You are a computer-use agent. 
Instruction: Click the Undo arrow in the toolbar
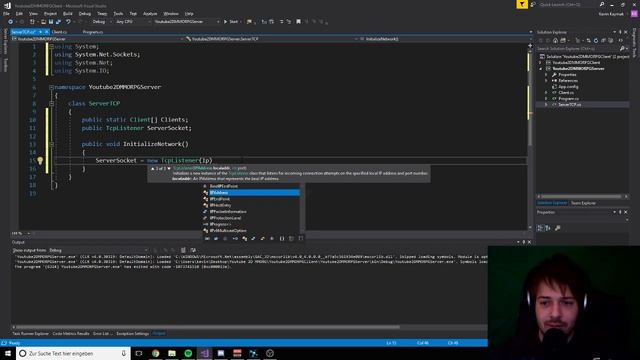pyautogui.click(x=68, y=22)
